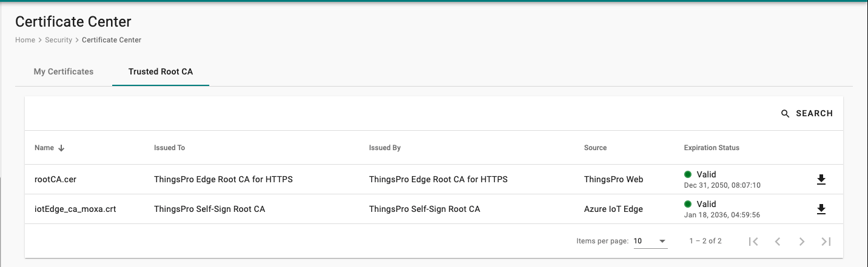Toggle the Name column sort arrow
This screenshot has width=868, height=267.
tap(61, 148)
